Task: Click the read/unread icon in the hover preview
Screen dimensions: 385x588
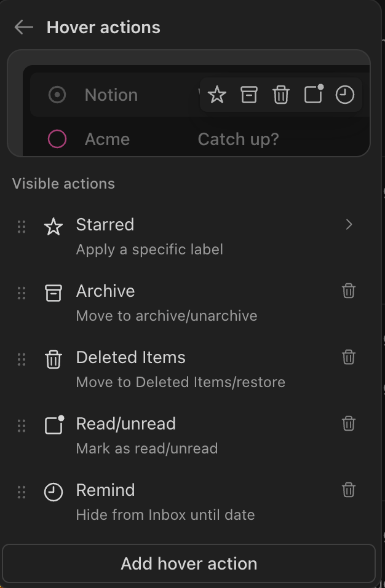Action: coord(313,95)
